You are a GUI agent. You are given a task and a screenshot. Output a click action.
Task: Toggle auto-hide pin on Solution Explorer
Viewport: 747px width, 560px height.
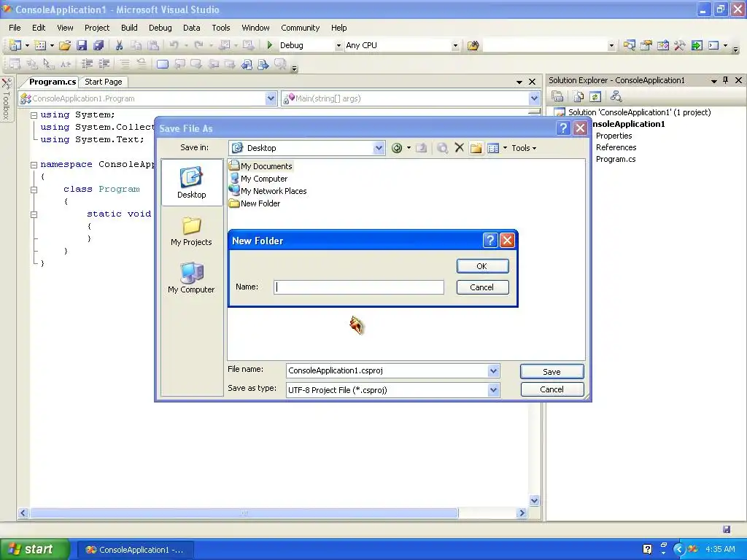pyautogui.click(x=725, y=80)
